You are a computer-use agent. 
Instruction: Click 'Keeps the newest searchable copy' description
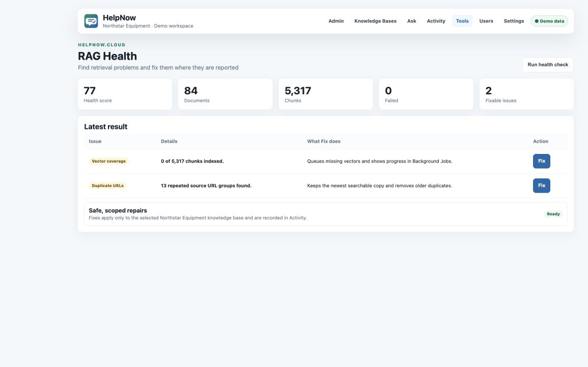click(379, 186)
